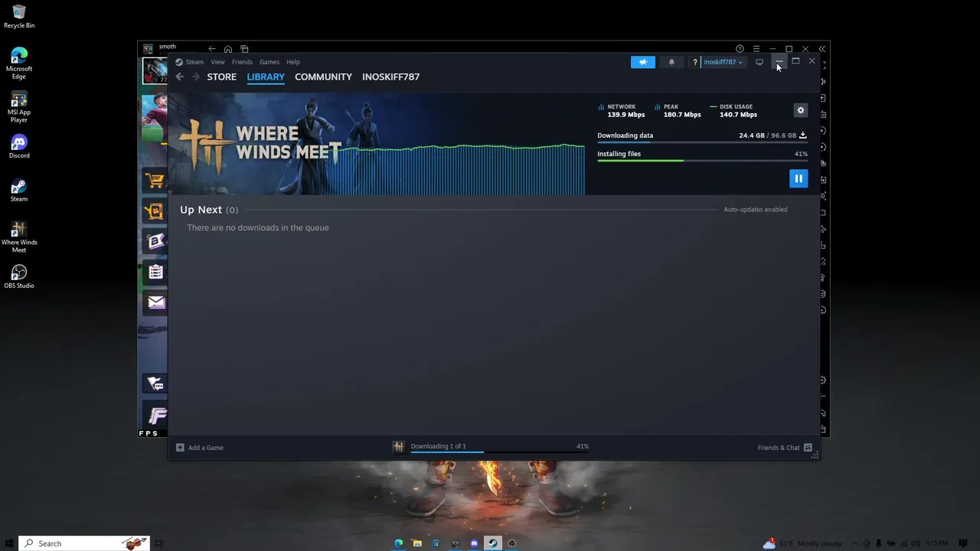
Task: Open the Games menu
Action: tap(269, 62)
